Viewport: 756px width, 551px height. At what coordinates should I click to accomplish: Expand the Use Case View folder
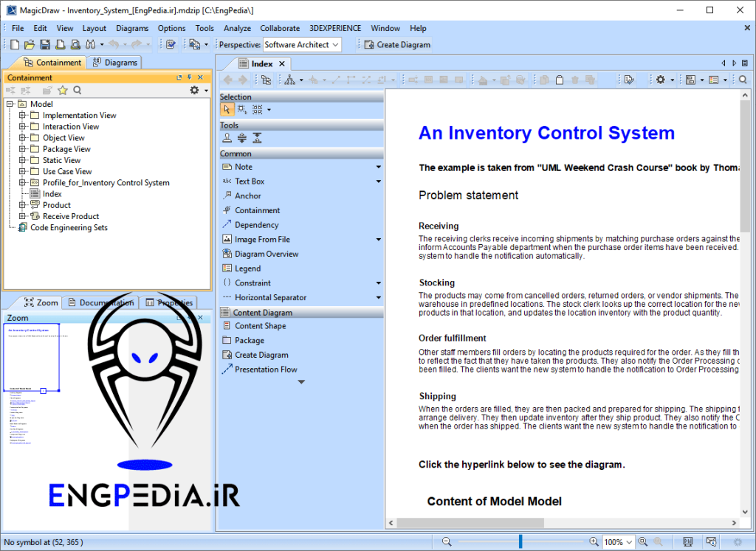pos(22,171)
